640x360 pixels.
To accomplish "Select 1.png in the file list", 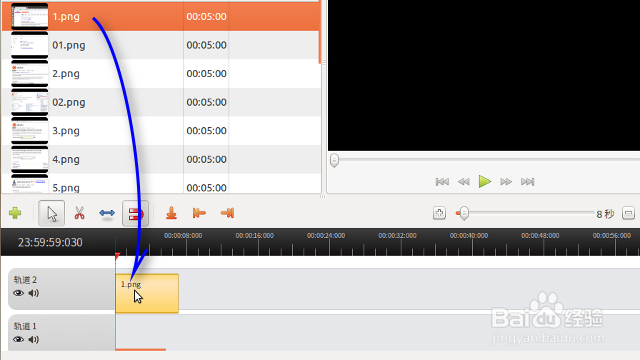I will 161,16.
